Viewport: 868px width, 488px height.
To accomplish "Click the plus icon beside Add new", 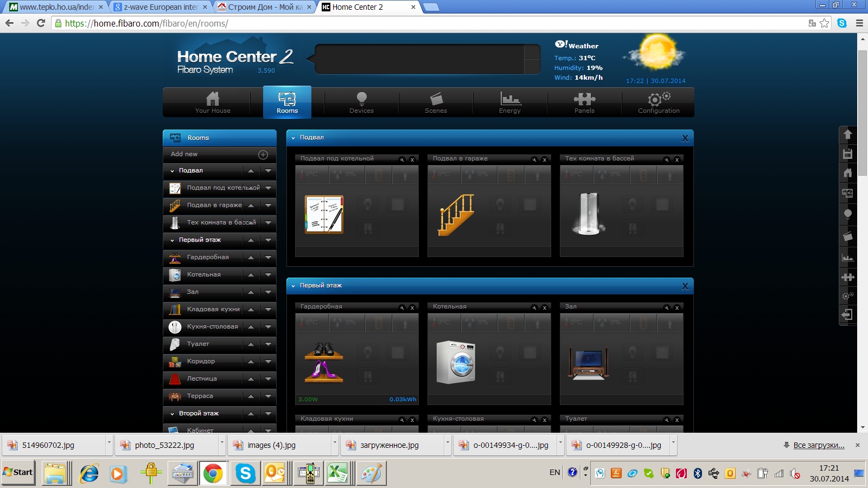I will pos(263,155).
